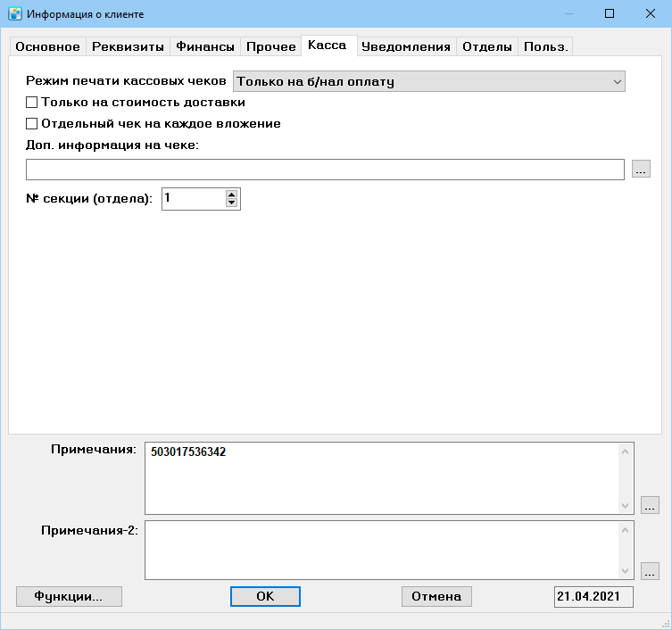Screen dimensions: 672x630
Task: Close the Информация о клиенте window
Action: coord(651,13)
